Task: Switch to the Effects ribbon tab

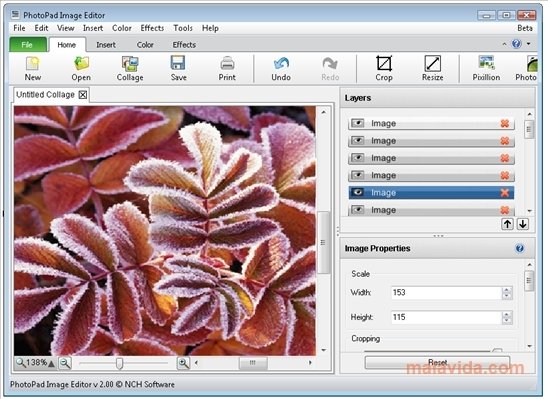Action: click(x=184, y=45)
